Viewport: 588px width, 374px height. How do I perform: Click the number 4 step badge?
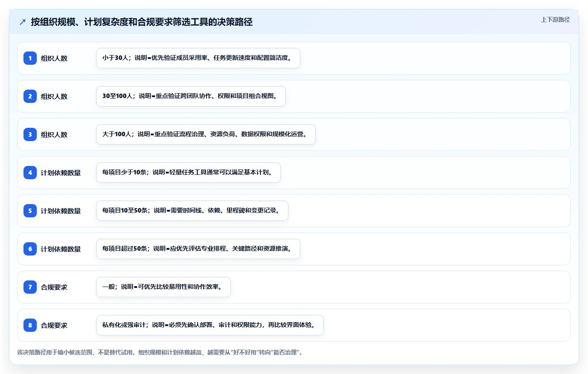(30, 173)
